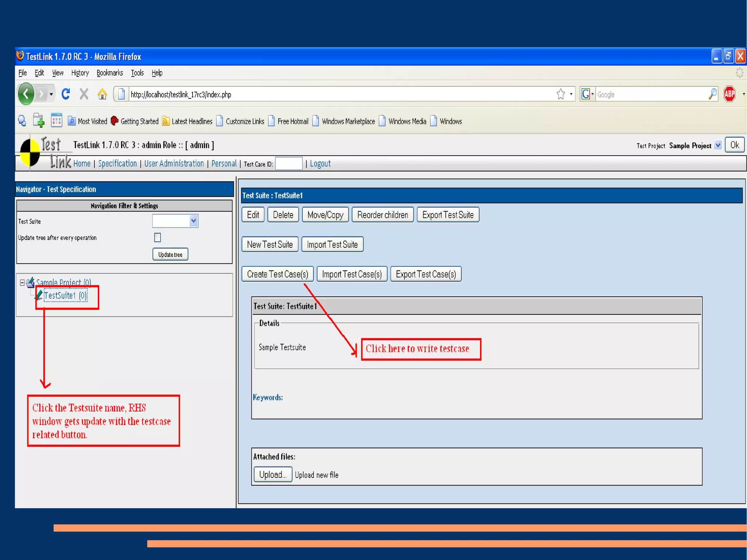Click the Update tree button

click(170, 254)
